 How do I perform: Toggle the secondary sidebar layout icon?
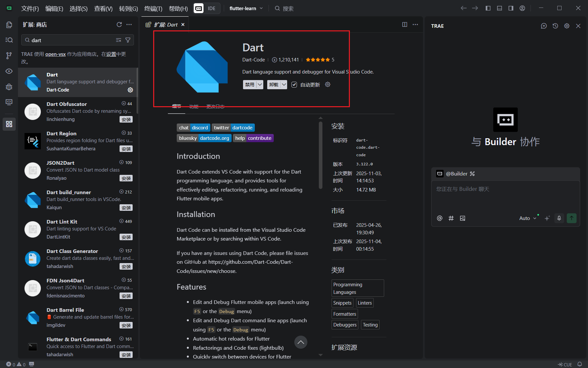[x=511, y=8]
